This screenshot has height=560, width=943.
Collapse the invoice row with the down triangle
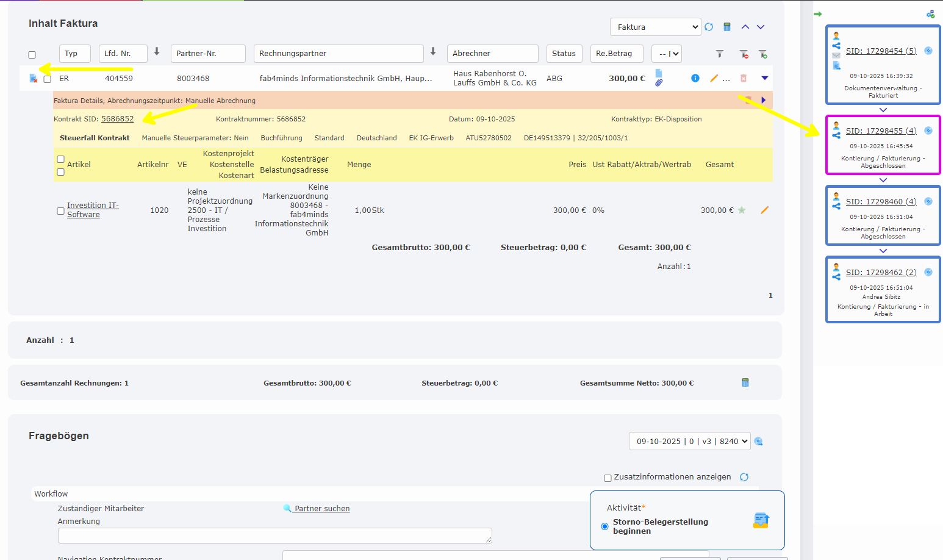tap(765, 78)
